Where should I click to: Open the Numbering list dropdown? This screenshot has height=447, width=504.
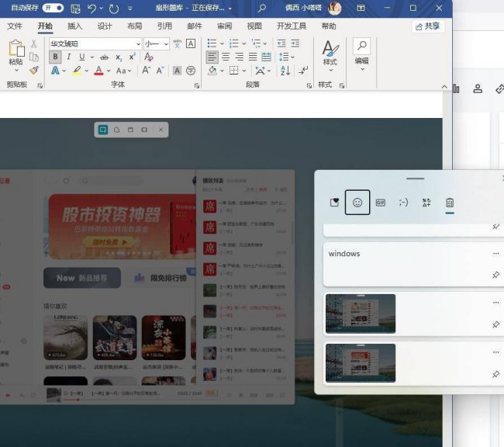click(x=243, y=43)
